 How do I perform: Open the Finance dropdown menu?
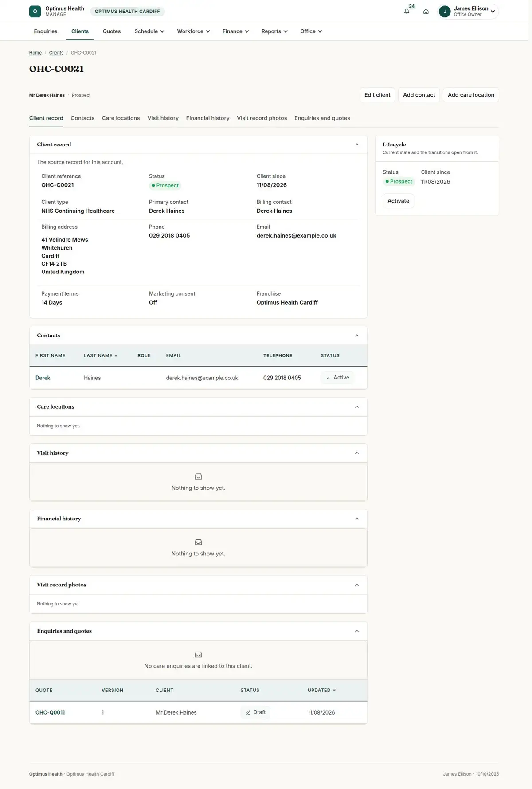(x=236, y=31)
